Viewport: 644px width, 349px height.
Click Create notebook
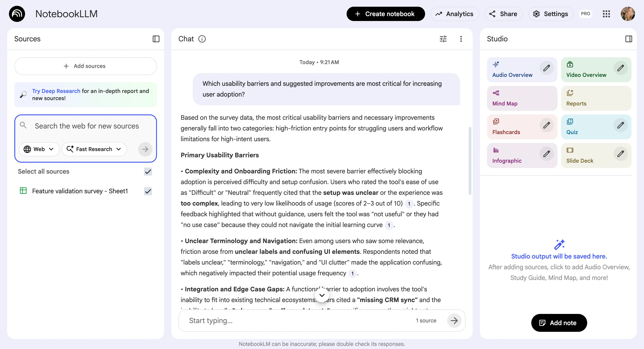pyautogui.click(x=385, y=14)
